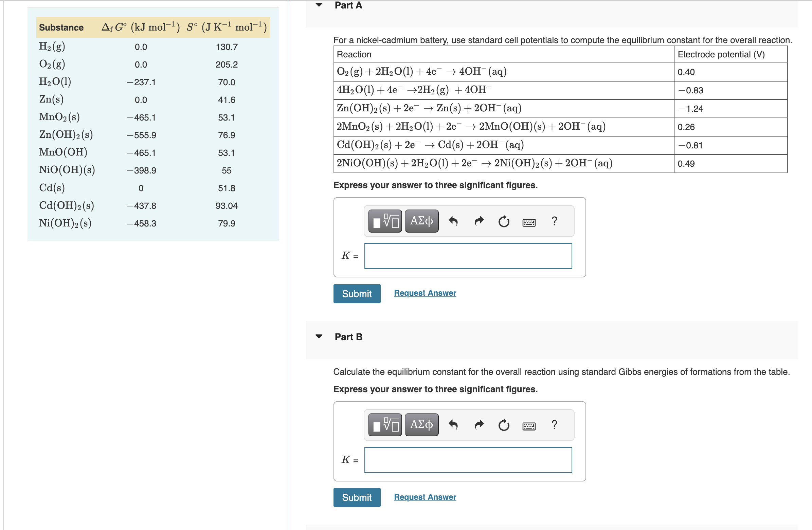Focus the Part B K input field

click(468, 460)
